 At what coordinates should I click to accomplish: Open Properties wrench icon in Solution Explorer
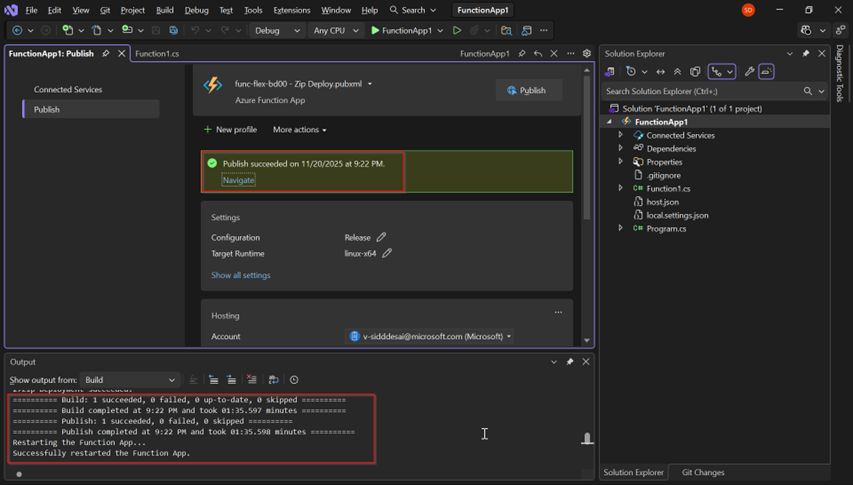tap(749, 72)
